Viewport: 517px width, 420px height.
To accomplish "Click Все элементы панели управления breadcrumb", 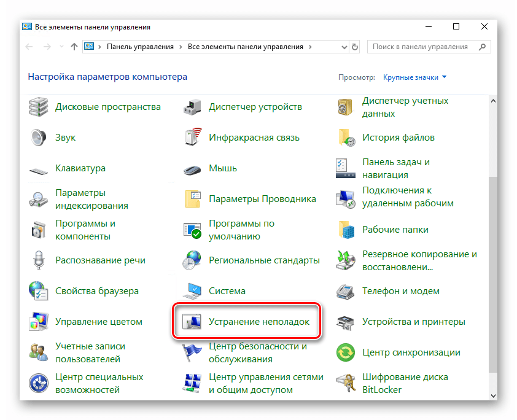I will tap(246, 47).
